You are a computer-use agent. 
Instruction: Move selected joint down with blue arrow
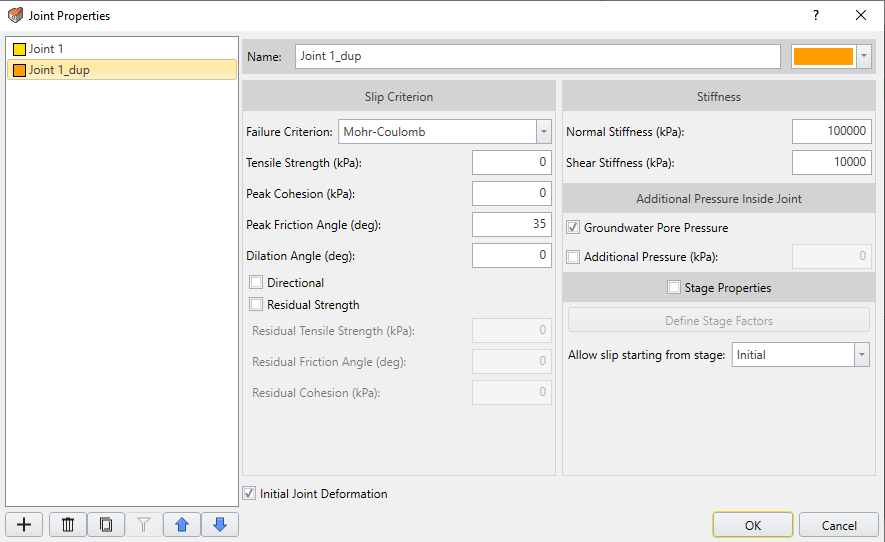220,525
